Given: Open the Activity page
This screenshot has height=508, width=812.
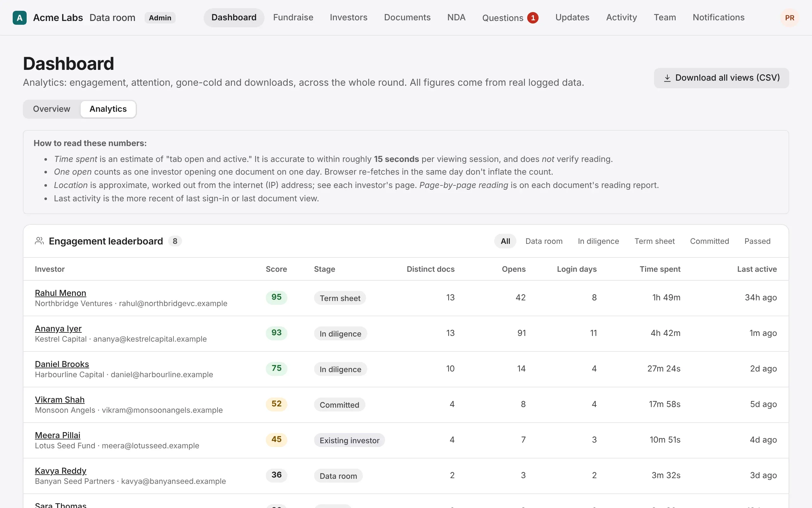Looking at the screenshot, I should (x=621, y=17).
